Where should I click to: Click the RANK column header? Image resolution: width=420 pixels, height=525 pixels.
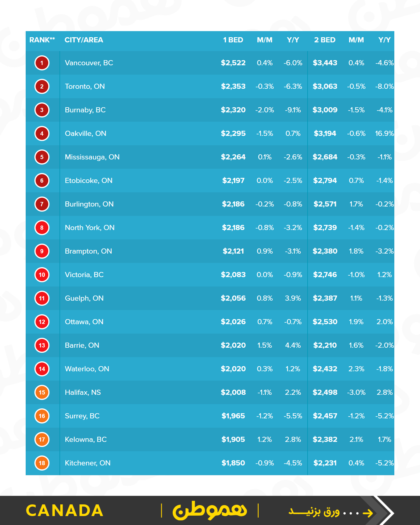pyautogui.click(x=42, y=40)
